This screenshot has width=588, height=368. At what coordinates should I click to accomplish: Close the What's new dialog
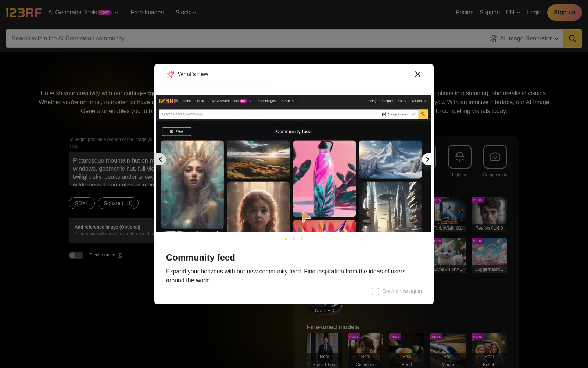pos(417,74)
